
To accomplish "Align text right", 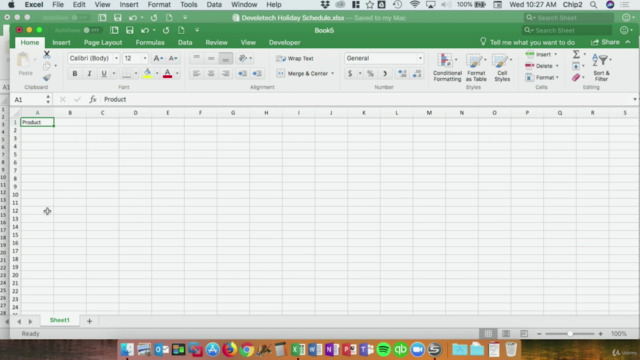I will coord(225,73).
